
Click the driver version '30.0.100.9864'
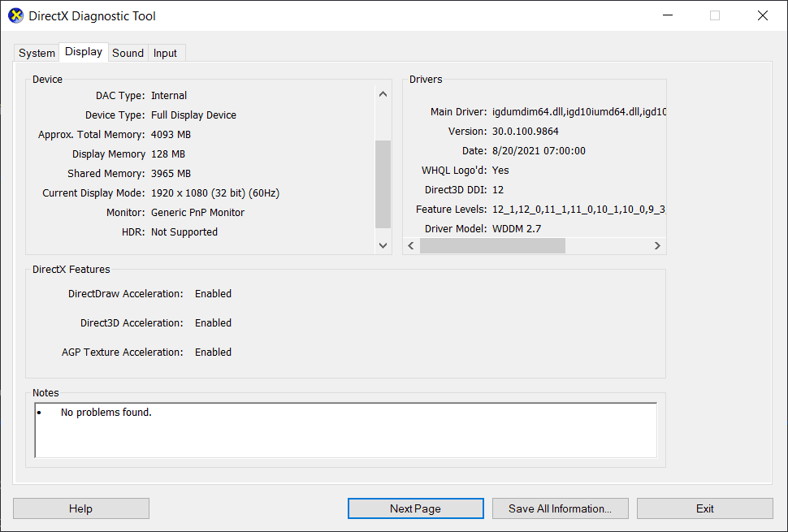pos(525,132)
